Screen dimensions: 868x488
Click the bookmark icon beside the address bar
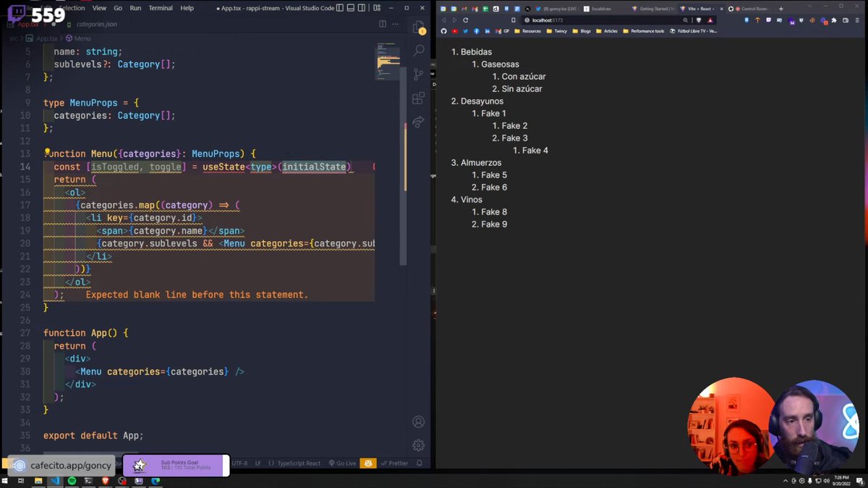pyautogui.click(x=514, y=20)
